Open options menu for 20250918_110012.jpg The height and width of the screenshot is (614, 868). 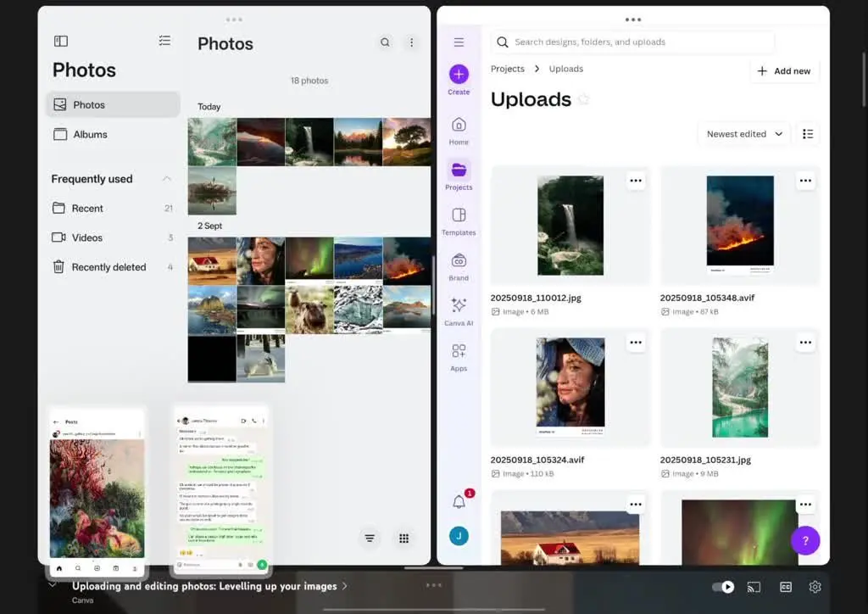[x=636, y=181]
